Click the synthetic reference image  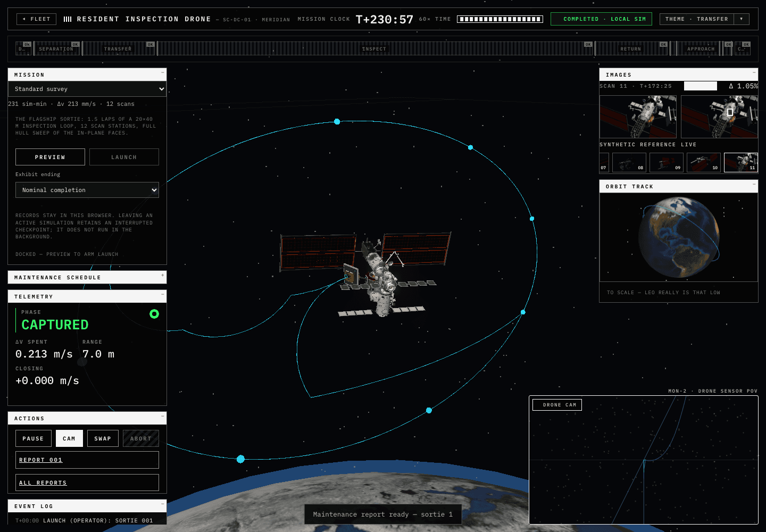(638, 117)
